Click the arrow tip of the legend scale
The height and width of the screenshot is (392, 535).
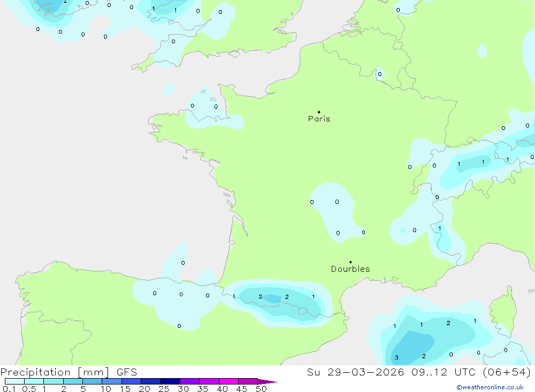pos(268,382)
